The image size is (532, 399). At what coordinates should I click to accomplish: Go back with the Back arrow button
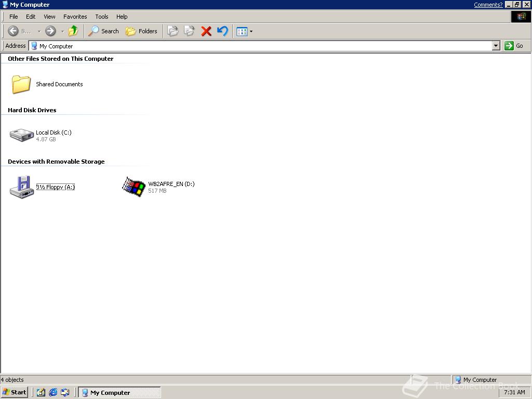19,31
